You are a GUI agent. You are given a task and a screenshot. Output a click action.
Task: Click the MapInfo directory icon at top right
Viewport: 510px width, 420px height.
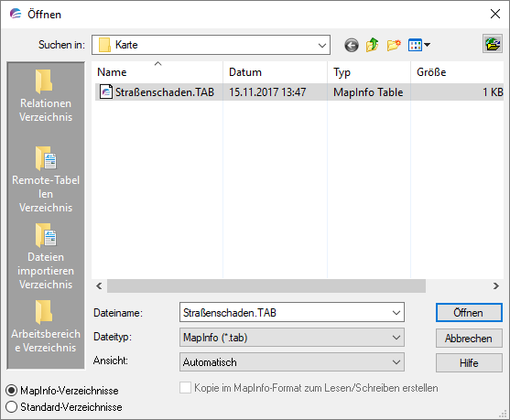[493, 44]
